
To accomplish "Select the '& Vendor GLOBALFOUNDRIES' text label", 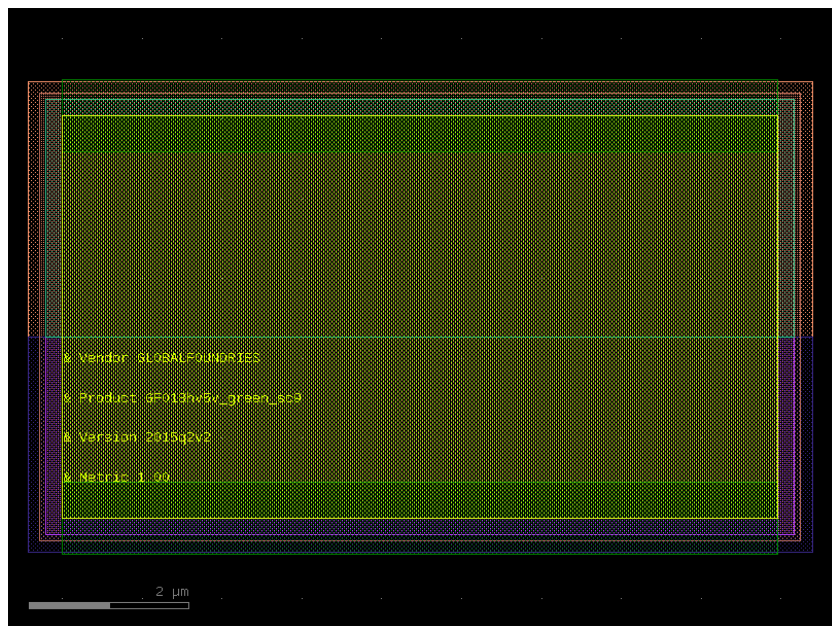I will (162, 358).
